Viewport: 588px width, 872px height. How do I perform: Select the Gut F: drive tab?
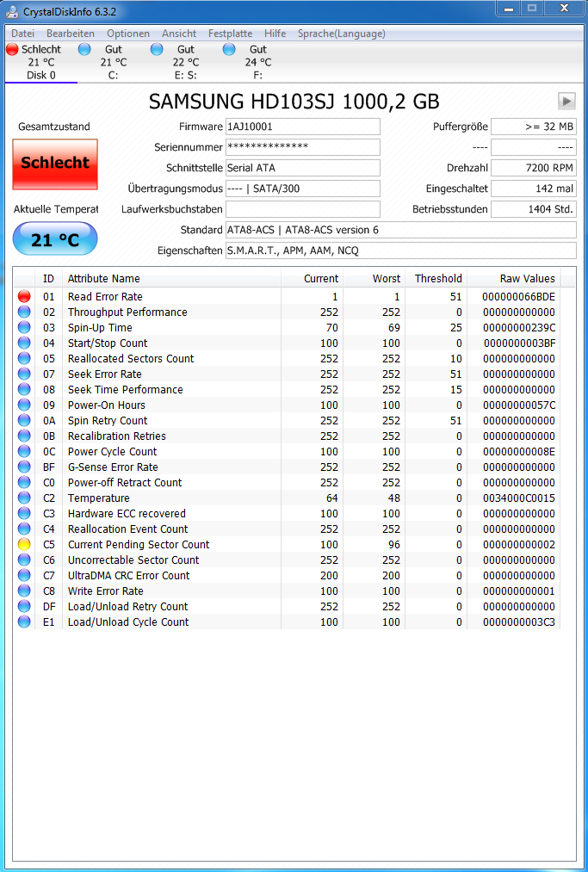tap(257, 62)
